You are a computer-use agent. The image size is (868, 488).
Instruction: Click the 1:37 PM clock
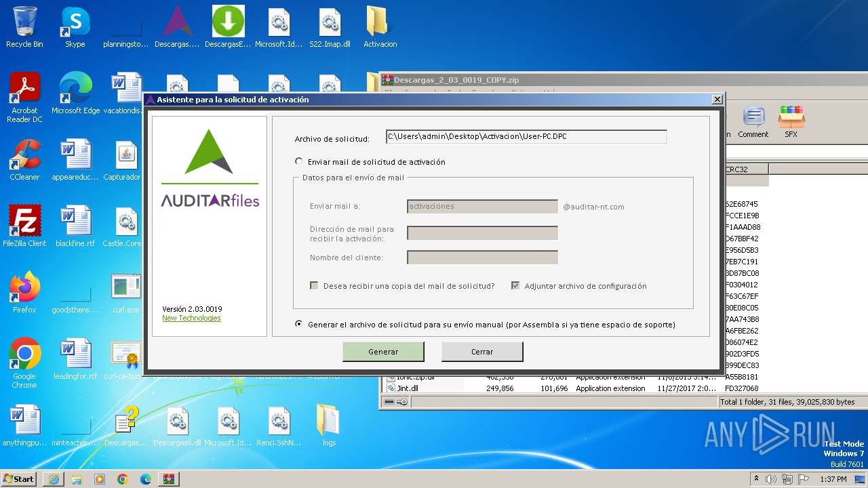tap(833, 479)
